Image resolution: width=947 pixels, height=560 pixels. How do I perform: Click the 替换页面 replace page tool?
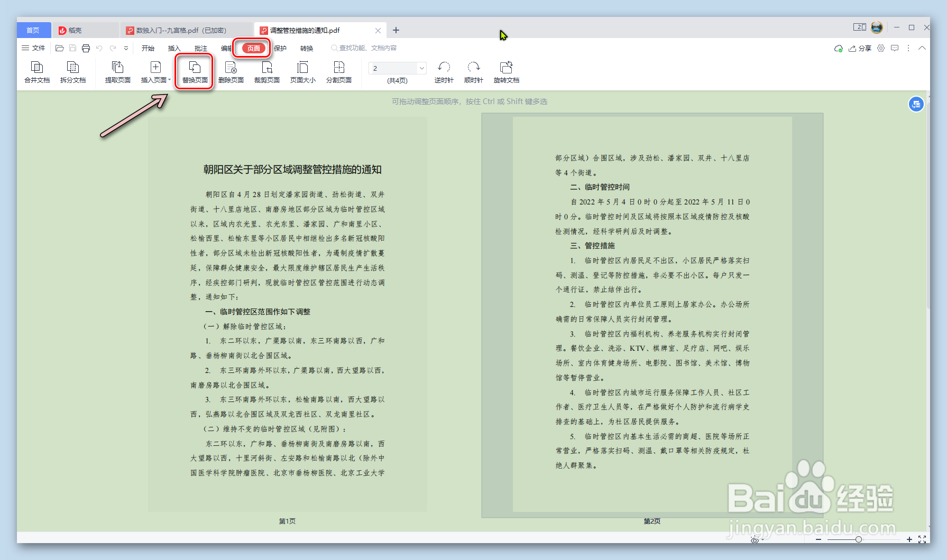click(195, 72)
